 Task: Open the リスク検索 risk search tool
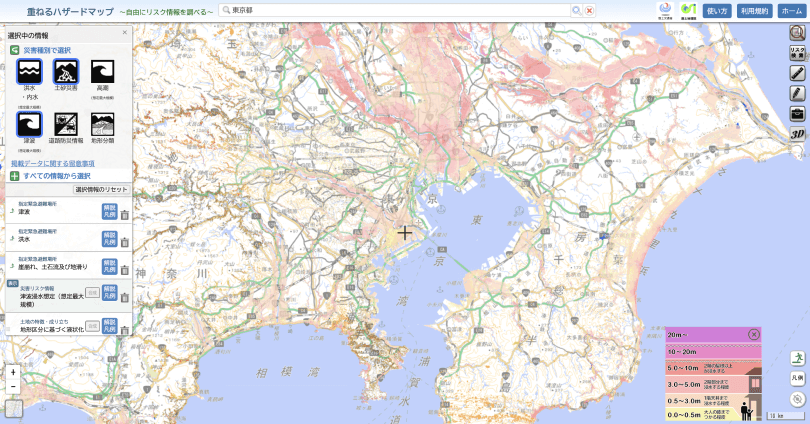coord(797,53)
